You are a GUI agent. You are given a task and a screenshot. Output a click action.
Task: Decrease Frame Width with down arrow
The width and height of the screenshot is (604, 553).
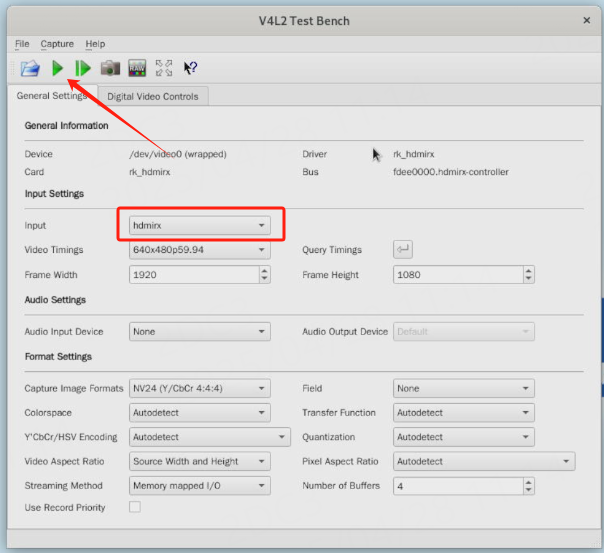[264, 279]
